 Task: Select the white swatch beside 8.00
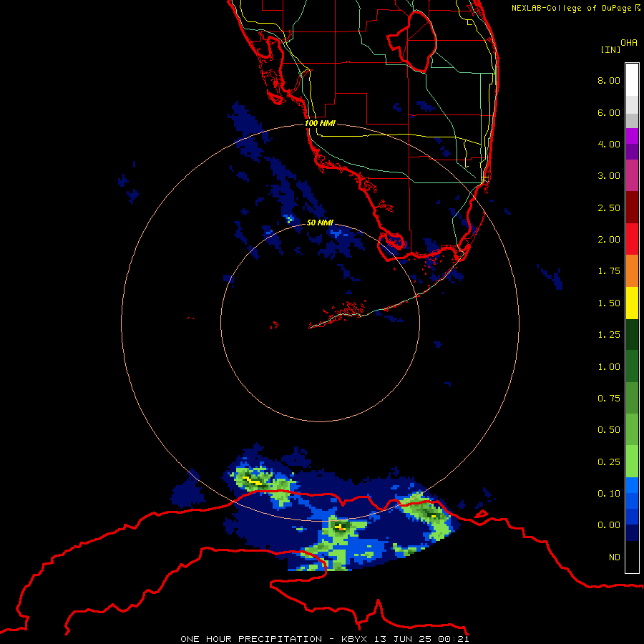click(632, 80)
